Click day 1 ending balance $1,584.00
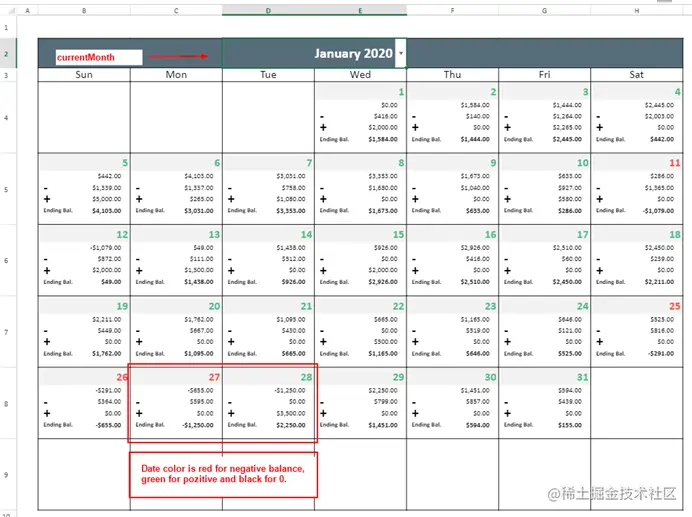Image resolution: width=692 pixels, height=517 pixels. 383,139
